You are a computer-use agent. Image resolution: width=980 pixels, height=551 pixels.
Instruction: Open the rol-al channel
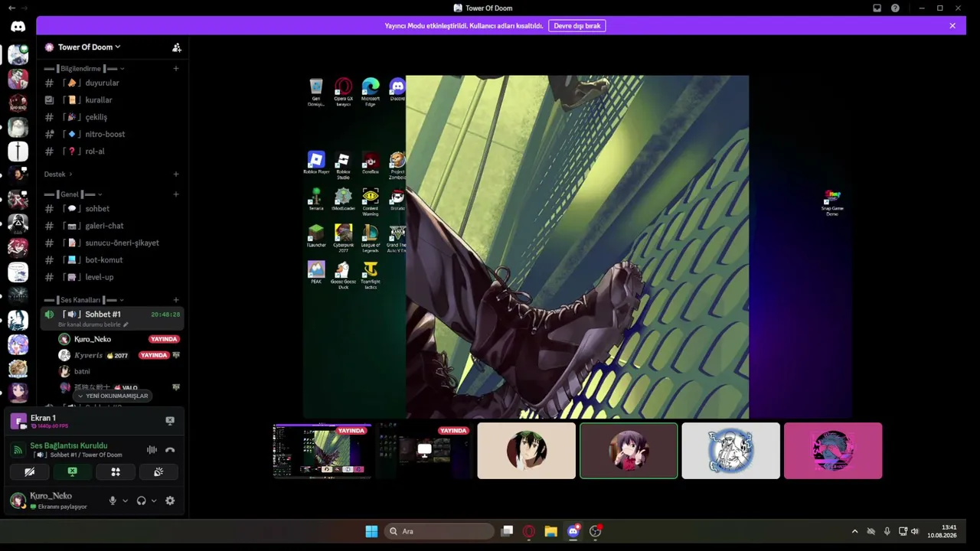pyautogui.click(x=113, y=152)
